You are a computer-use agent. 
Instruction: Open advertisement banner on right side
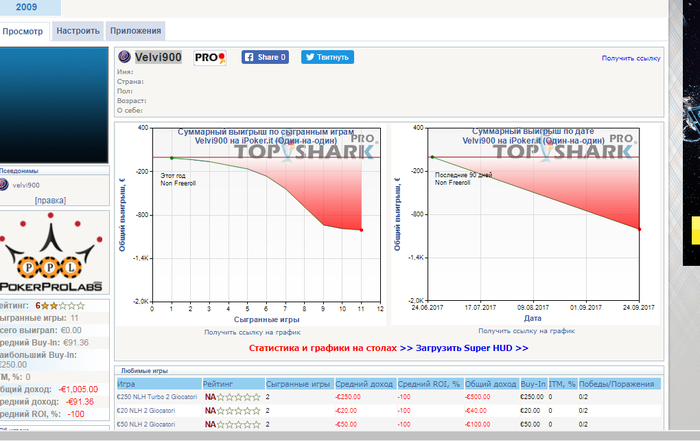point(691,133)
